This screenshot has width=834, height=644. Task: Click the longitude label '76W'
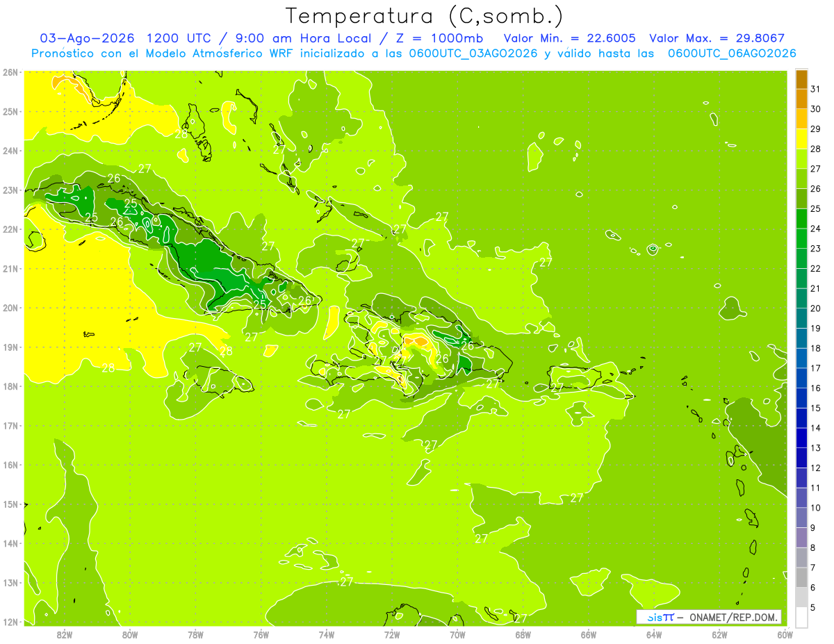pyautogui.click(x=261, y=634)
